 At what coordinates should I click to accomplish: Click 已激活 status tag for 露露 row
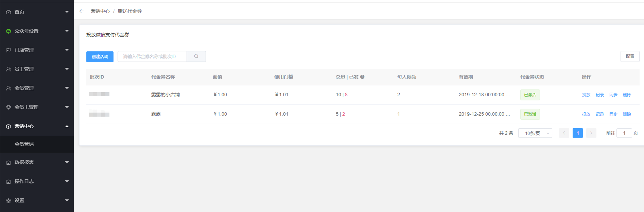pos(530,114)
